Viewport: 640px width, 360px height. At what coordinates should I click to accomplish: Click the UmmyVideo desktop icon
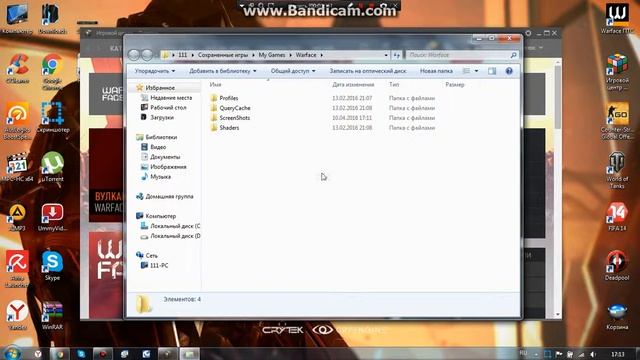[x=52, y=217]
